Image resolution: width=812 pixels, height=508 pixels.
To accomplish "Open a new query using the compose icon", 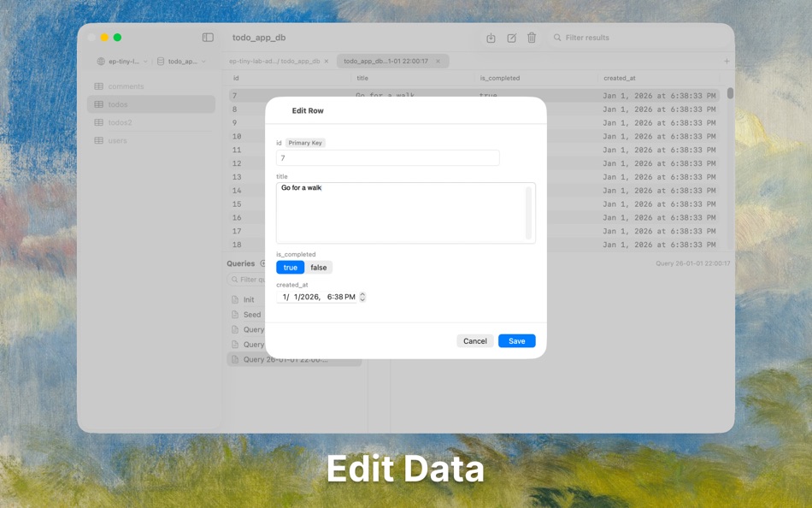I will [x=511, y=37].
